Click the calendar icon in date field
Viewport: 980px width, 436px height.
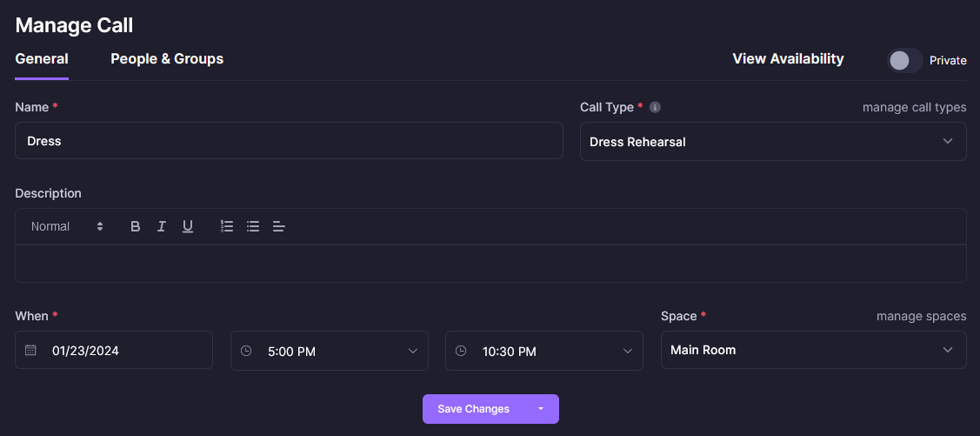31,351
